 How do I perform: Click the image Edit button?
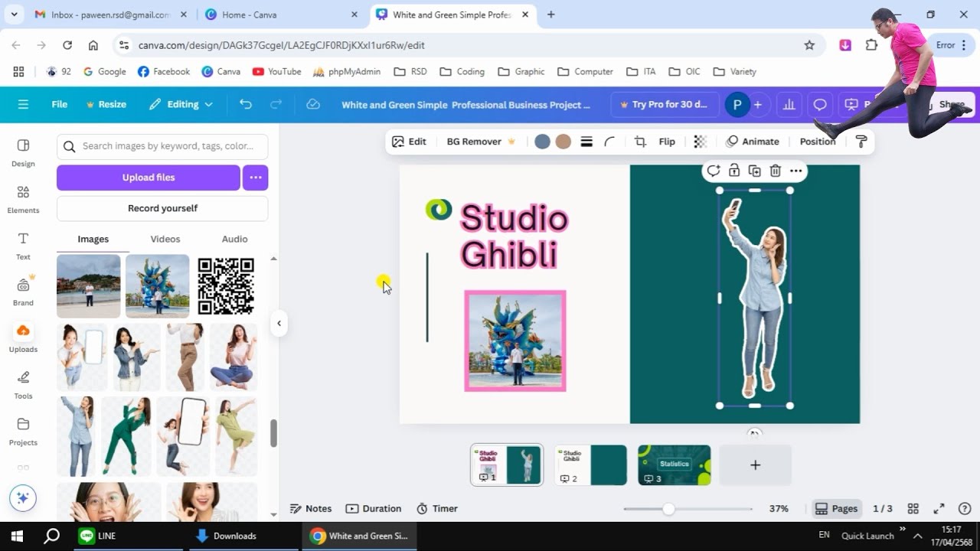coord(409,142)
